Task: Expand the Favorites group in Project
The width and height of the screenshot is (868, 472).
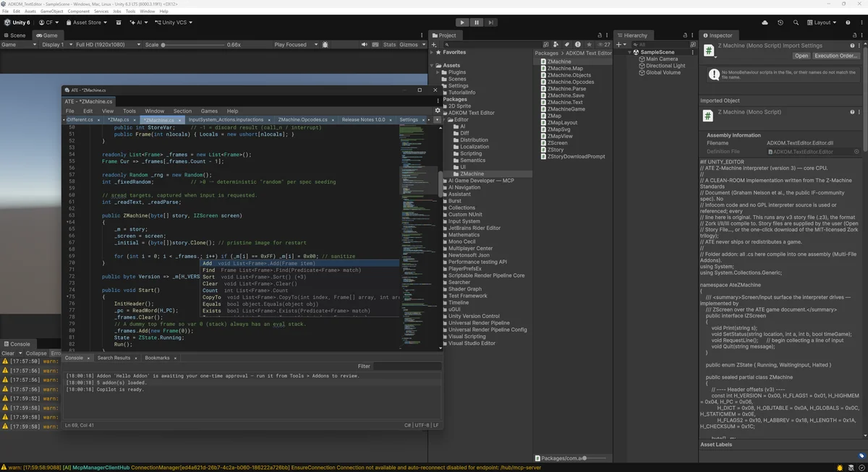Action: point(433,53)
